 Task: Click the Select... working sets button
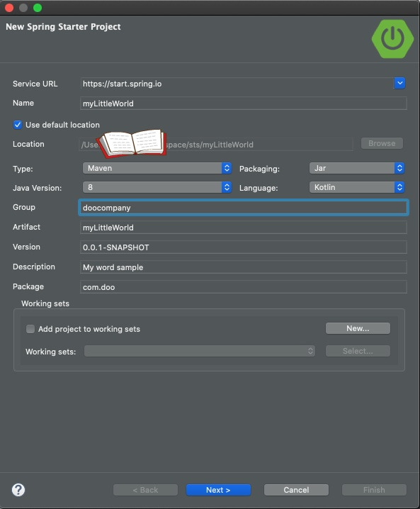pyautogui.click(x=358, y=351)
